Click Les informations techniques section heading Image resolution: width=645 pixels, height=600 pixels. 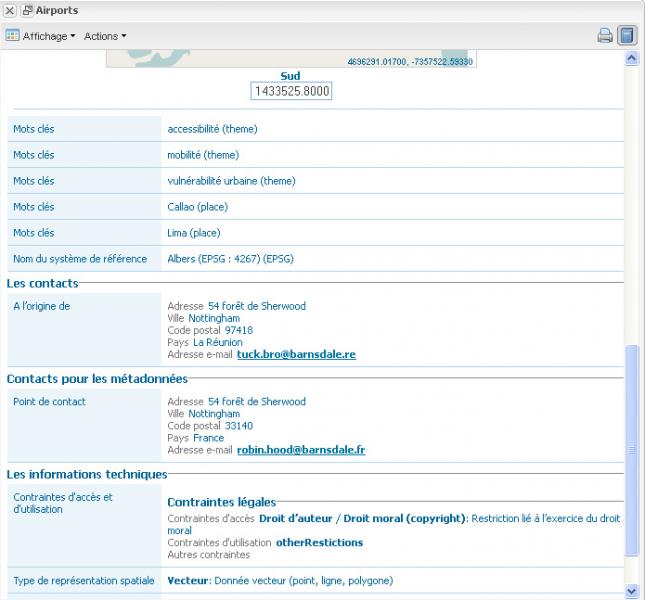[x=87, y=474]
